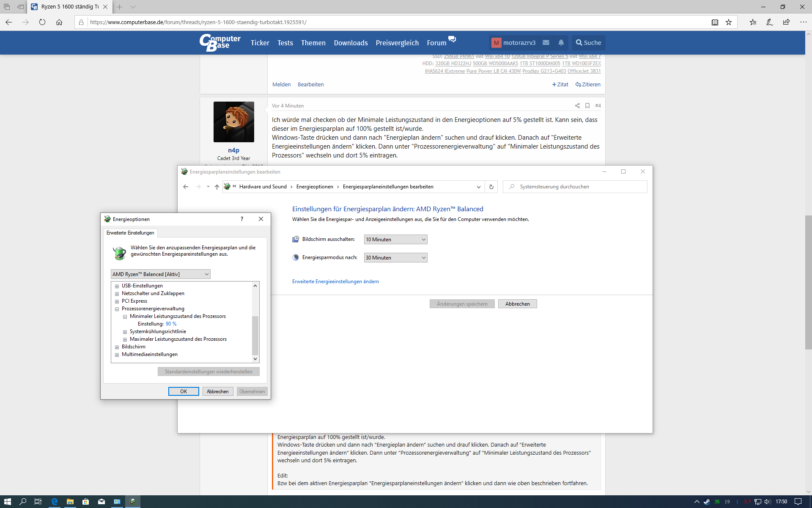Expand the USB-Einstellungen tree node
This screenshot has height=508, width=812.
coord(117,286)
